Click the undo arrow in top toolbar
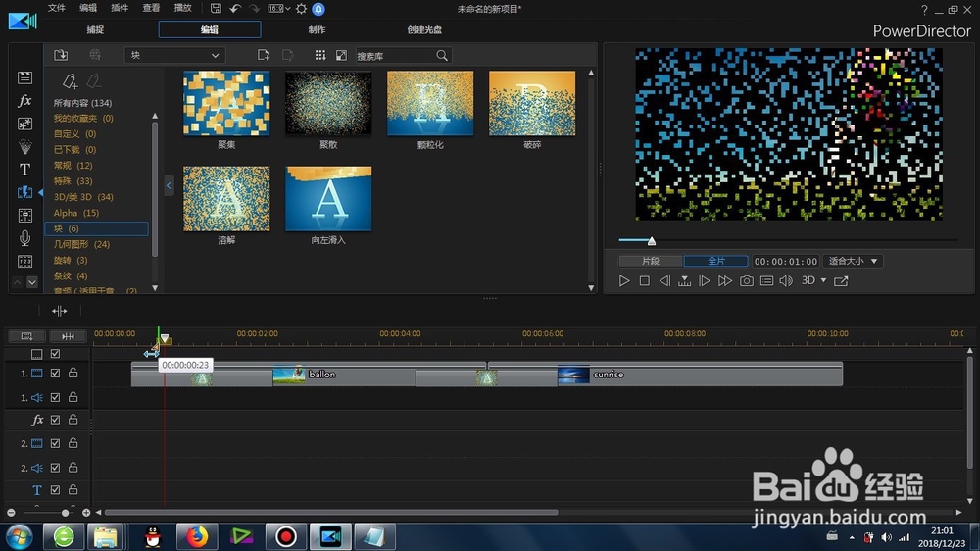980x551 pixels. [235, 9]
